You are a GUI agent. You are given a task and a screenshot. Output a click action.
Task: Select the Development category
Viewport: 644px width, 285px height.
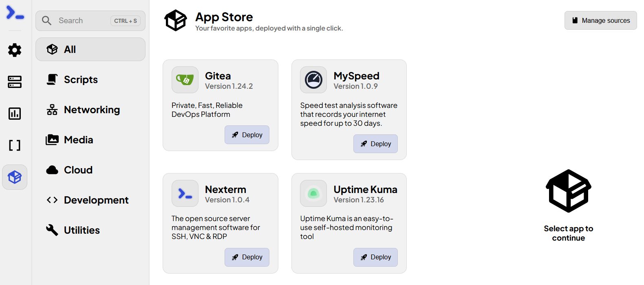tap(90, 200)
